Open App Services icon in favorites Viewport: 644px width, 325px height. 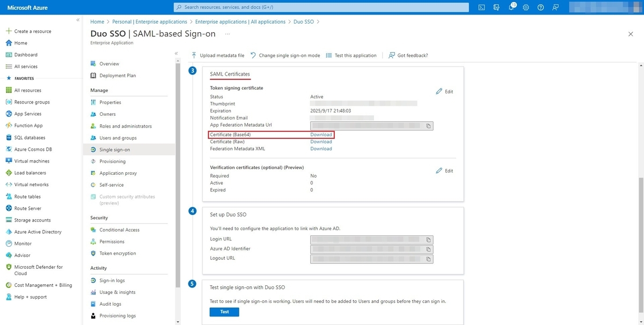[x=9, y=114]
